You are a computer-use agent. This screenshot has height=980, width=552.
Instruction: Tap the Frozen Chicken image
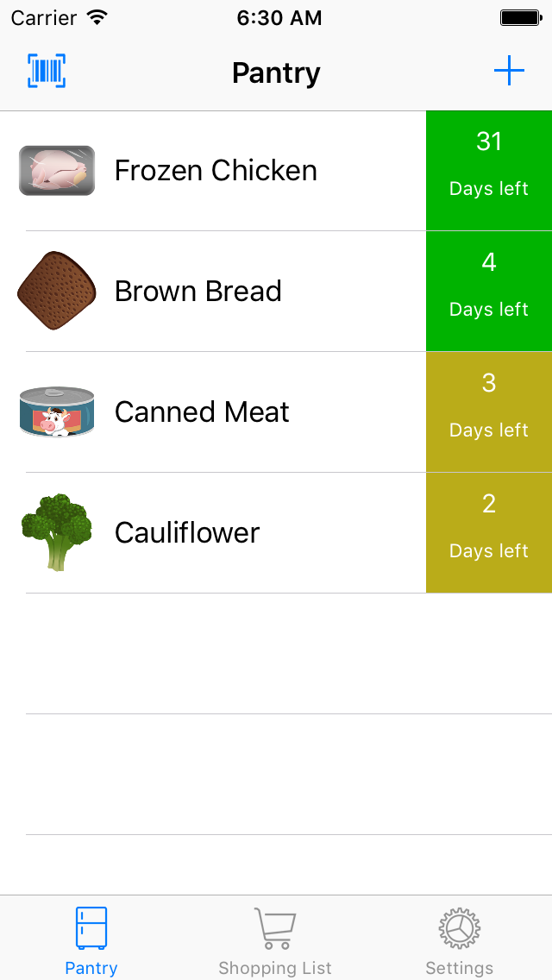(x=57, y=170)
